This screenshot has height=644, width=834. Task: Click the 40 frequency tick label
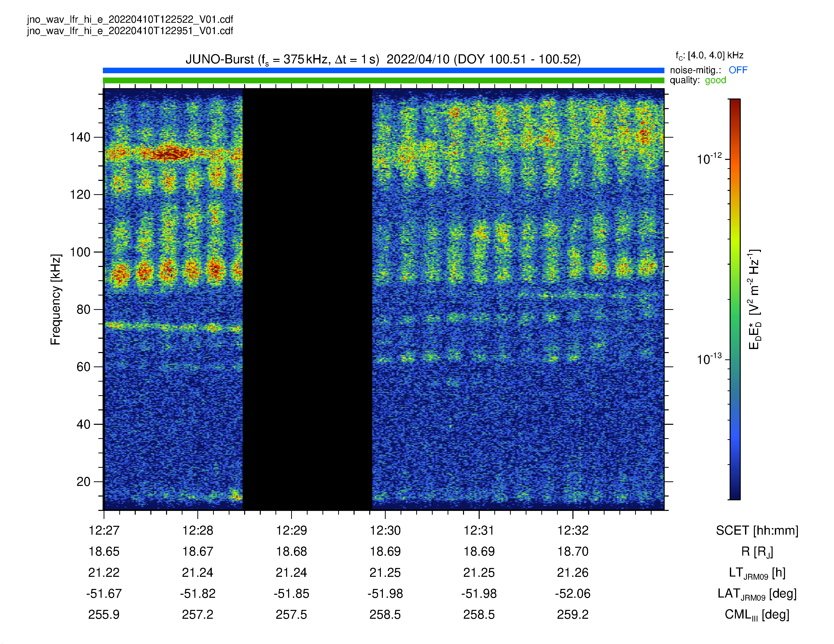[x=83, y=424]
